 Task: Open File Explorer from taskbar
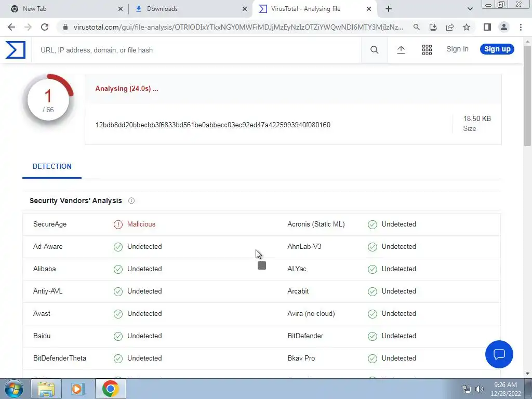coord(46,389)
